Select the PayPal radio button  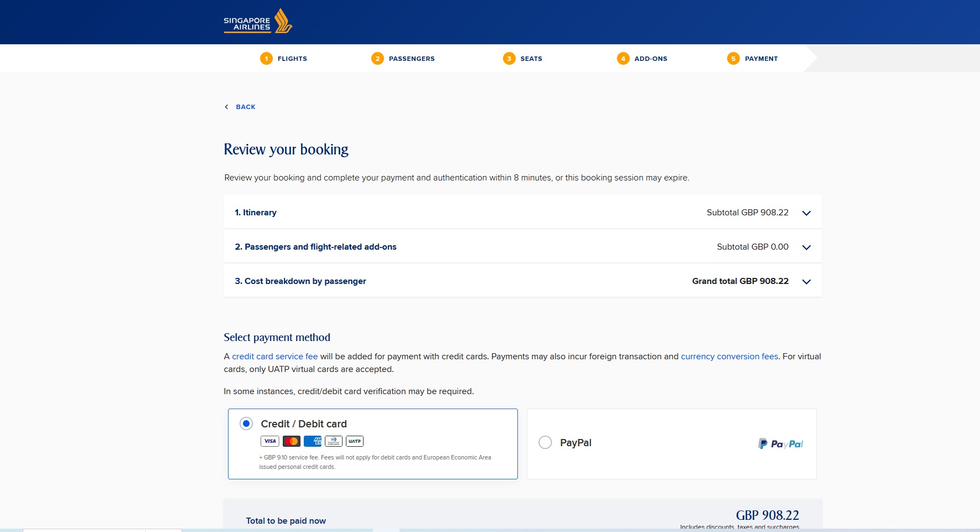pos(545,442)
